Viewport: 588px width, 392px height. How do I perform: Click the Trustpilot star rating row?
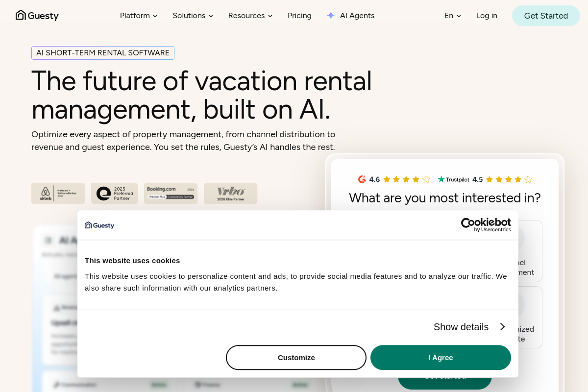(509, 179)
